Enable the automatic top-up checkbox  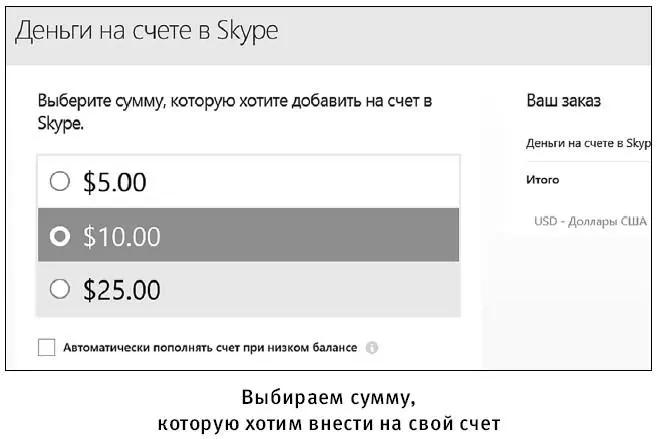tap(47, 347)
